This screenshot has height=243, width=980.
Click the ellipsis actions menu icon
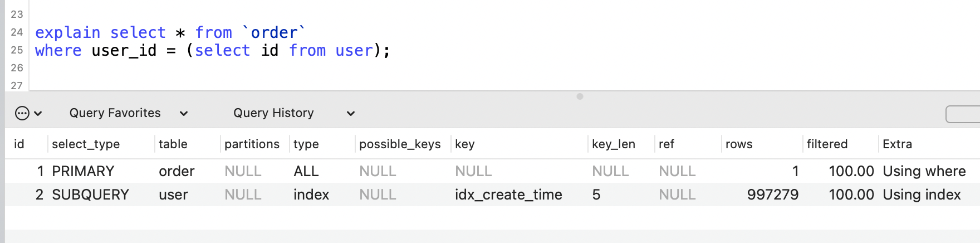coord(22,114)
